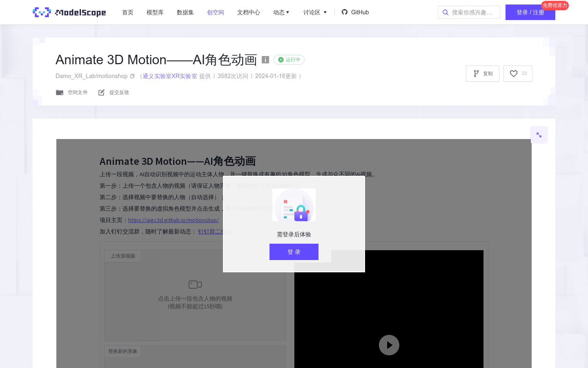The image size is (588, 368).
Task: Expand the demo with the fullscreen arrows icon
Action: pyautogui.click(x=539, y=135)
